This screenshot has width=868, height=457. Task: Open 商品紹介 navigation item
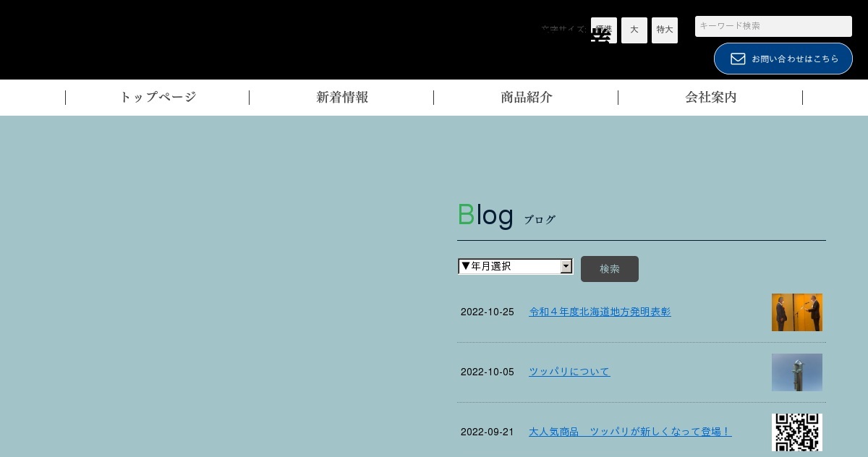tap(527, 98)
